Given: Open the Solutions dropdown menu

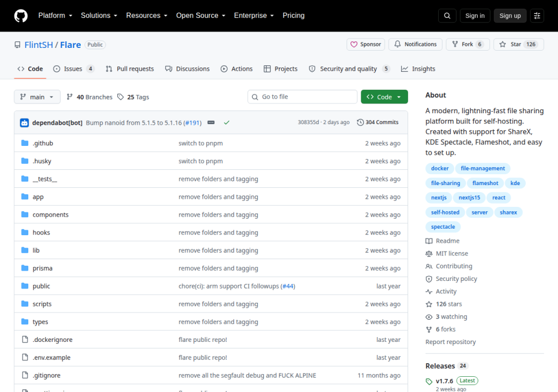Looking at the screenshot, I should point(99,15).
